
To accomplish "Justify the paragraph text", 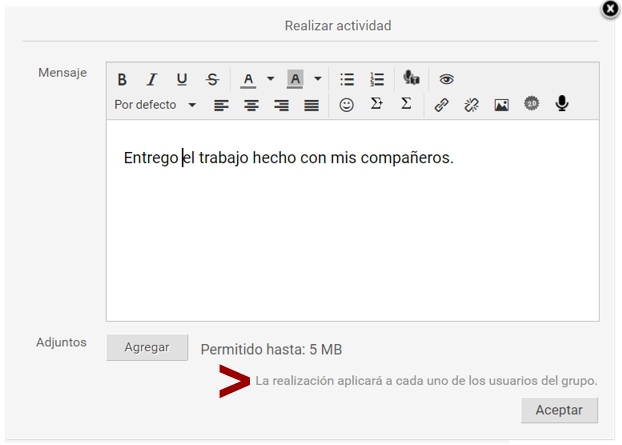I will pyautogui.click(x=311, y=105).
